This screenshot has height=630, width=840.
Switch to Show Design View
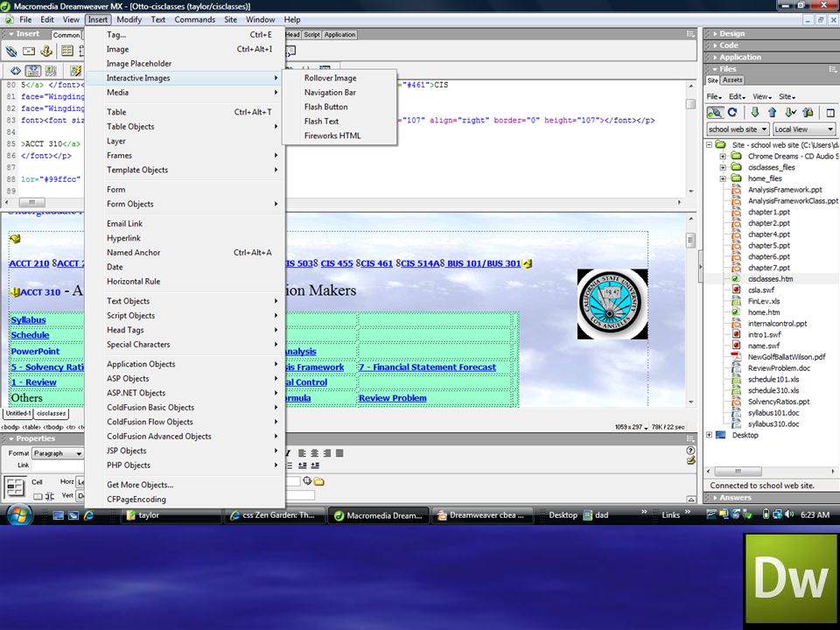coord(51,71)
